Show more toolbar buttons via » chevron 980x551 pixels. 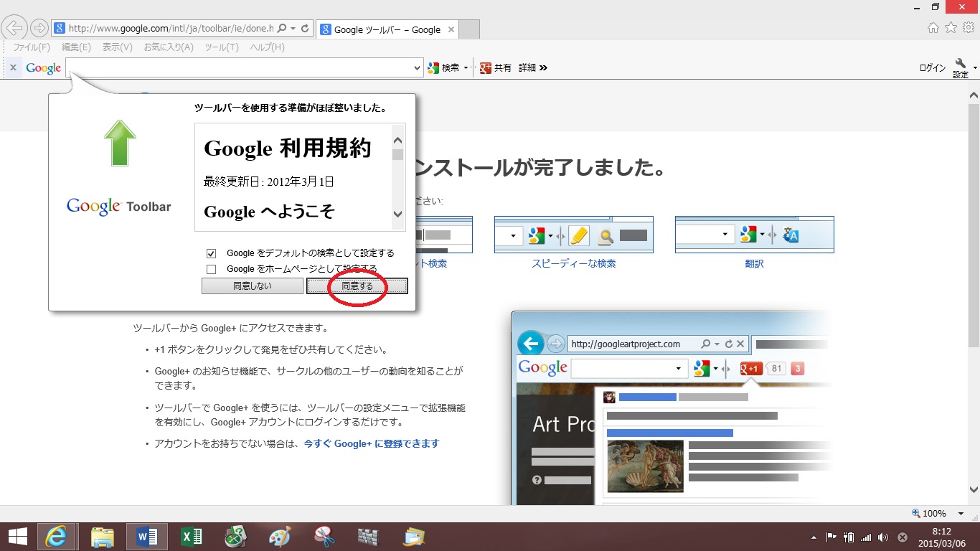coord(544,67)
